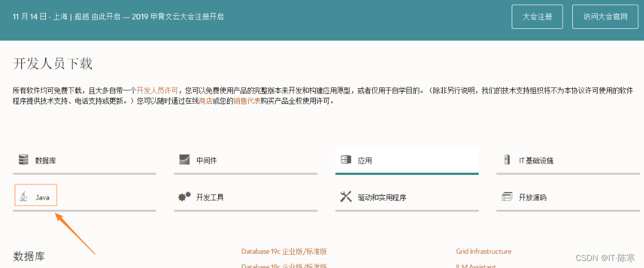Click the applications (应用) server icon
Viewport: 644px width, 268px height.
pos(346,160)
